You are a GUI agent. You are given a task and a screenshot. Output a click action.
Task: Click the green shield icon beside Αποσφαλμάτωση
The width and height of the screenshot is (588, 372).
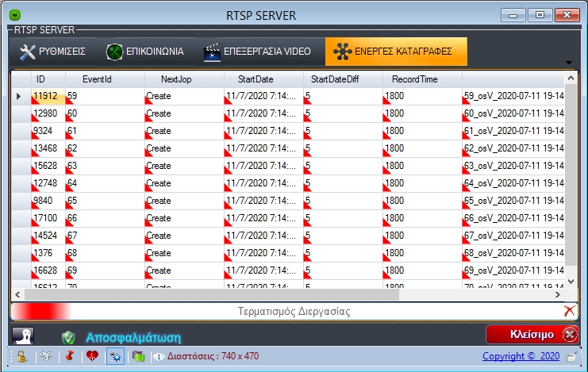pyautogui.click(x=68, y=336)
